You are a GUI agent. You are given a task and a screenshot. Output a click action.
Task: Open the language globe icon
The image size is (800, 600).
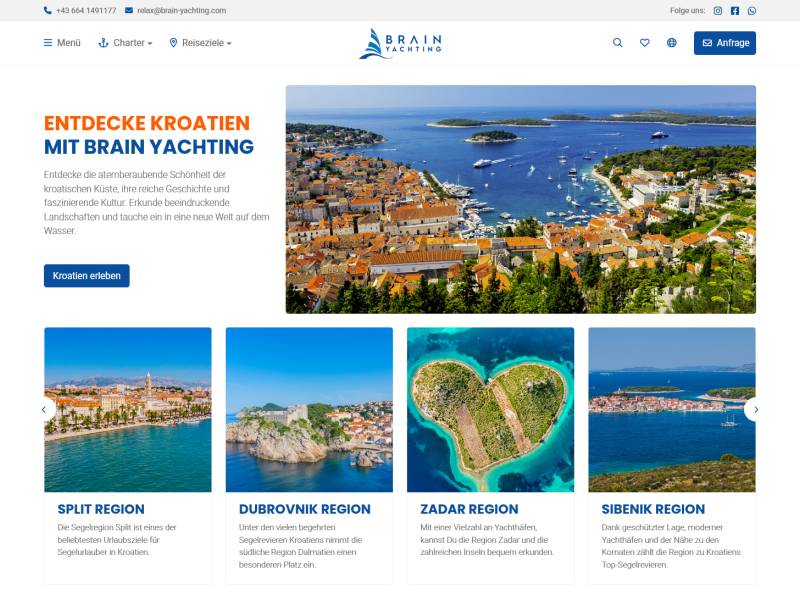coord(671,43)
